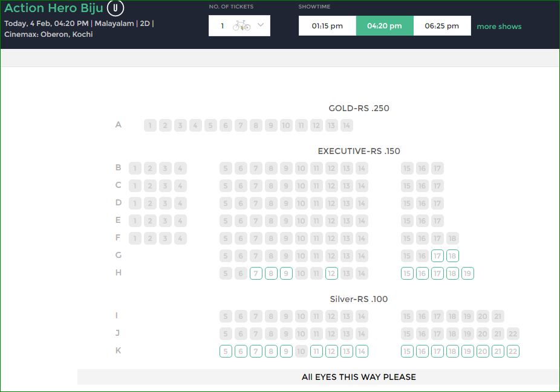Select seat K11 in Silver row

coord(316,352)
